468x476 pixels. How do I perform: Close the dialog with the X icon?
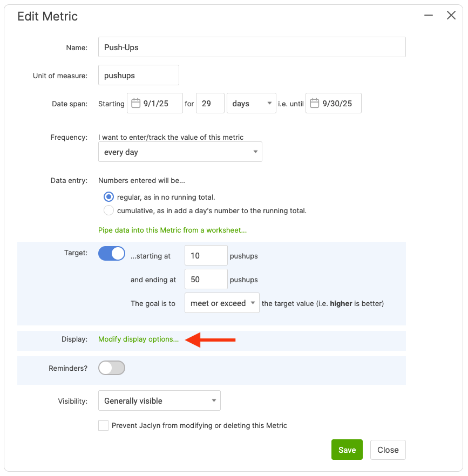coord(451,16)
